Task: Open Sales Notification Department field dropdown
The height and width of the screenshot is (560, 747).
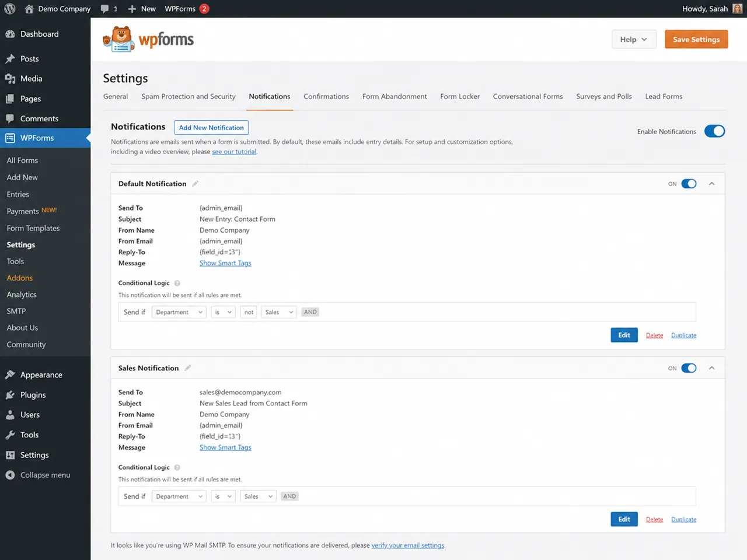Action: [179, 496]
